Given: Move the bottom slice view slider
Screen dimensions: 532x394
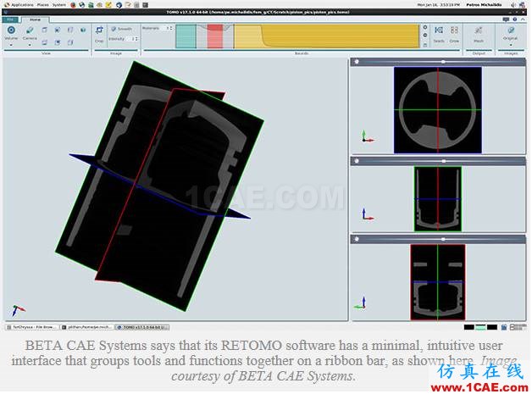Looking at the screenshot, I should tap(443, 239).
